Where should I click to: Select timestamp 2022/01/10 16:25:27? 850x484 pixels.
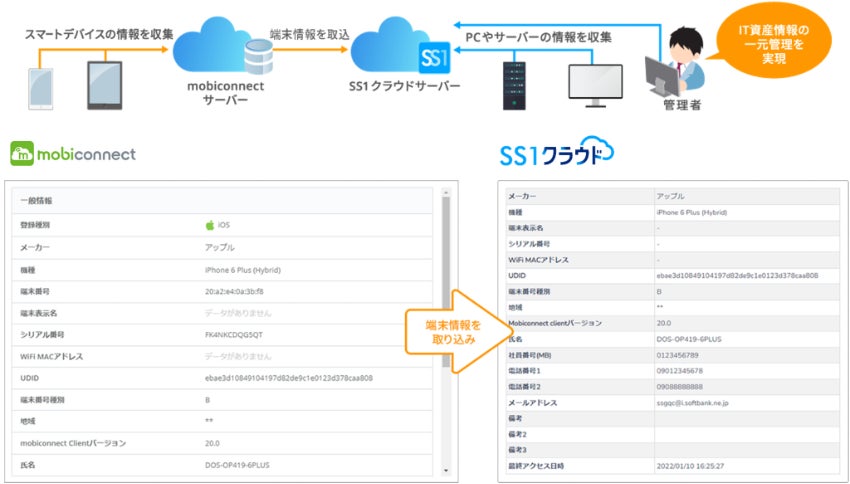point(690,466)
